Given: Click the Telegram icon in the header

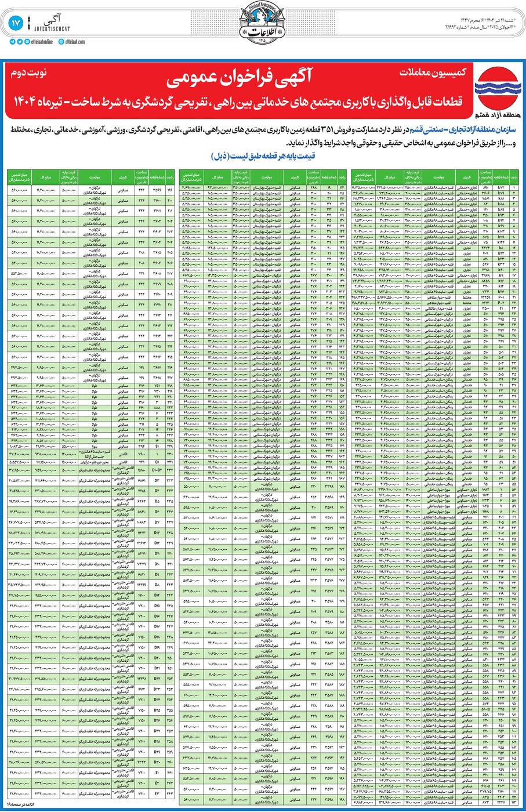Looking at the screenshot, I should point(12,42).
